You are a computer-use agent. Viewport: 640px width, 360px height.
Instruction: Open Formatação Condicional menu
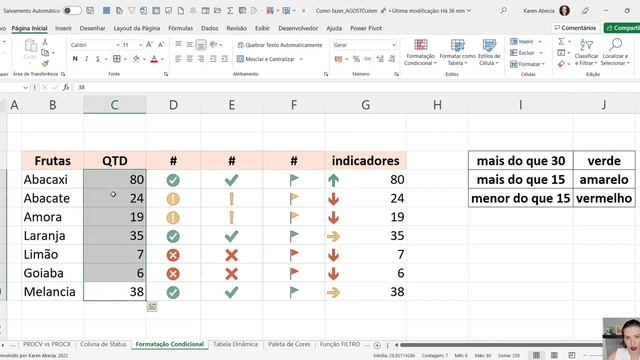(420, 52)
